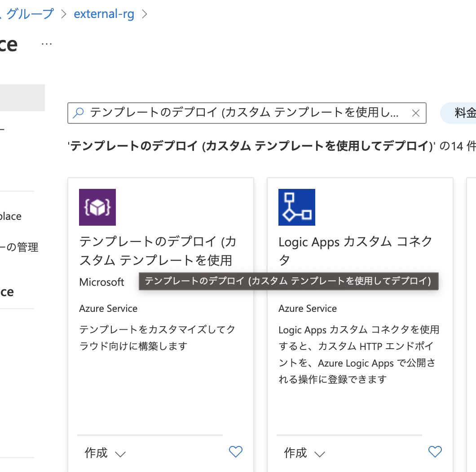Select sidebar item ending in の管理
The image size is (476, 472).
(x=19, y=247)
